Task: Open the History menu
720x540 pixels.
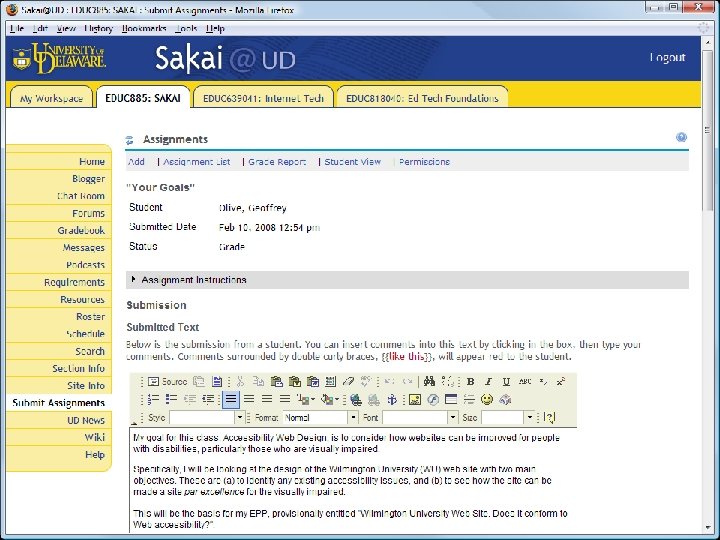Action: click(98, 28)
